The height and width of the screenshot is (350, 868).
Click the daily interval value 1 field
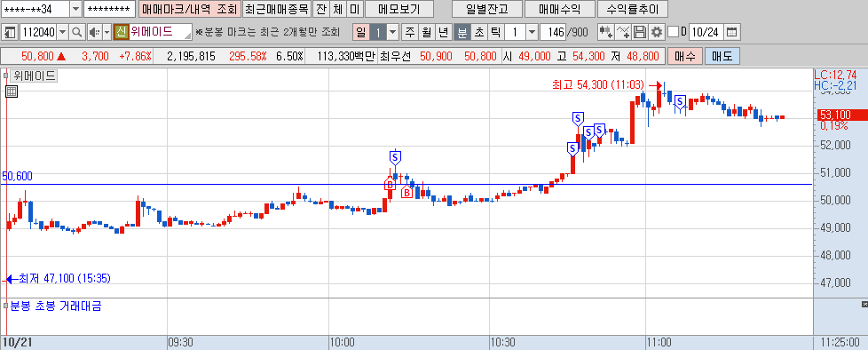[x=378, y=32]
